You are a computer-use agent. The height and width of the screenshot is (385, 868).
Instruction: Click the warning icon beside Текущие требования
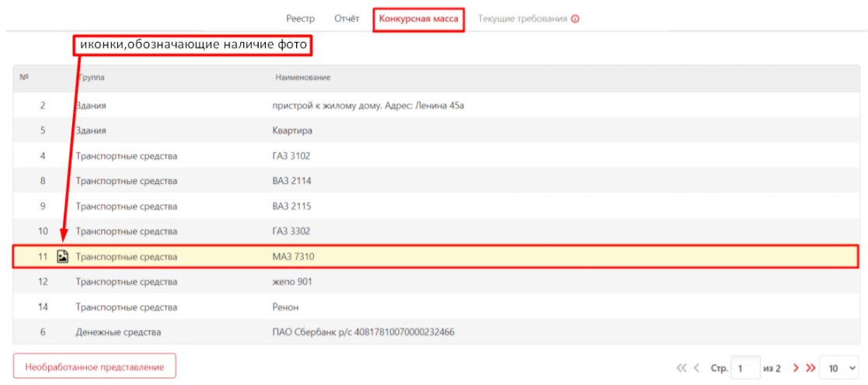click(575, 19)
